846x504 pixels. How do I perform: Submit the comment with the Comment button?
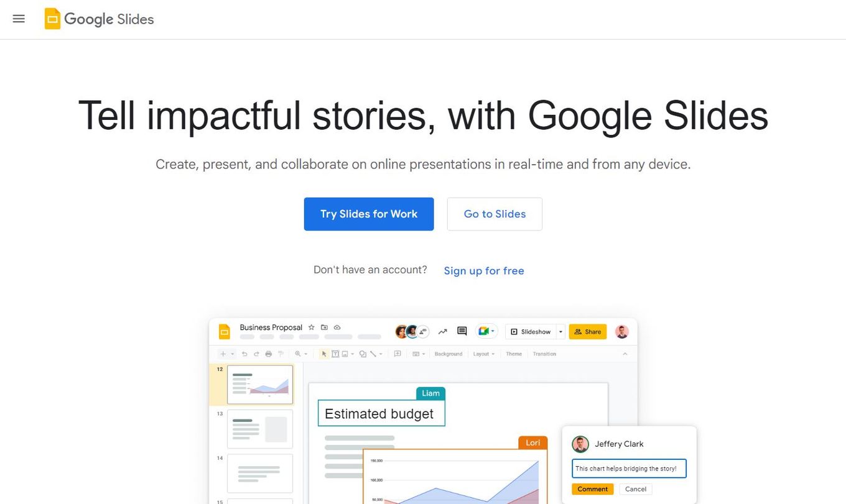(592, 489)
